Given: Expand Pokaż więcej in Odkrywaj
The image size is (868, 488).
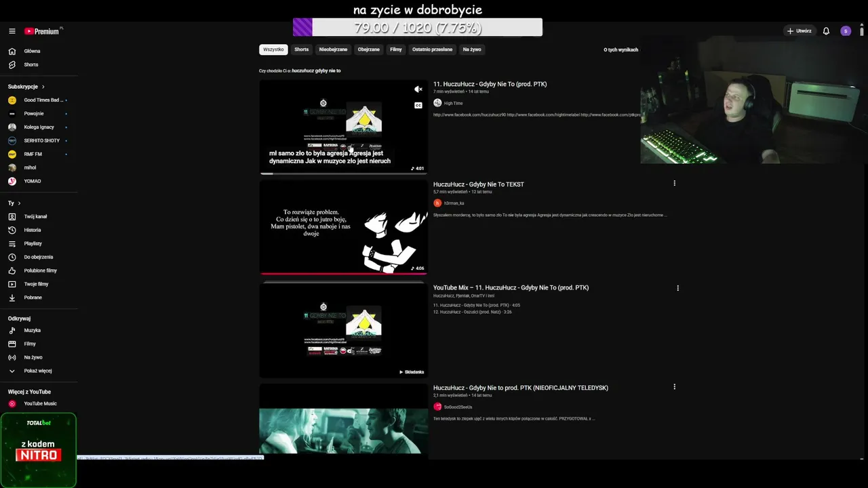Looking at the screenshot, I should 38,371.
